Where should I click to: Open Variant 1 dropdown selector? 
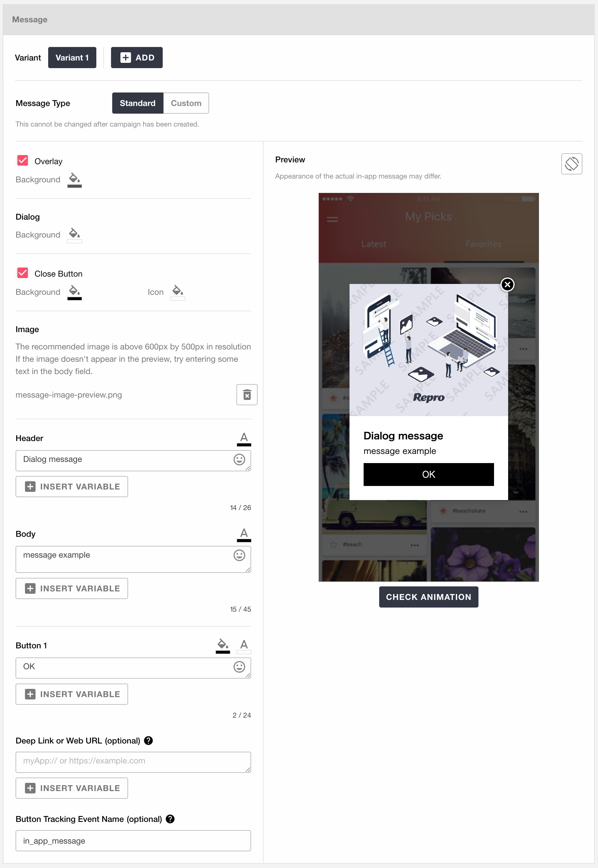coord(71,57)
